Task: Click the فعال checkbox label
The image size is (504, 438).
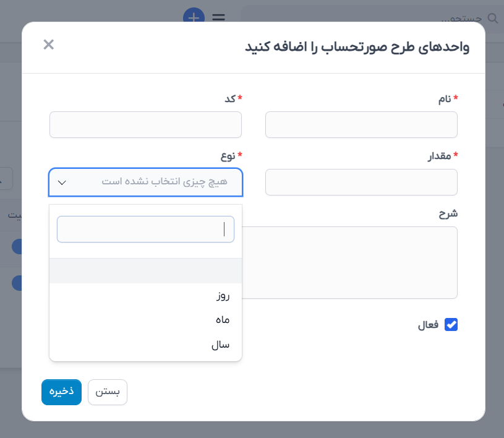Action: 428,325
